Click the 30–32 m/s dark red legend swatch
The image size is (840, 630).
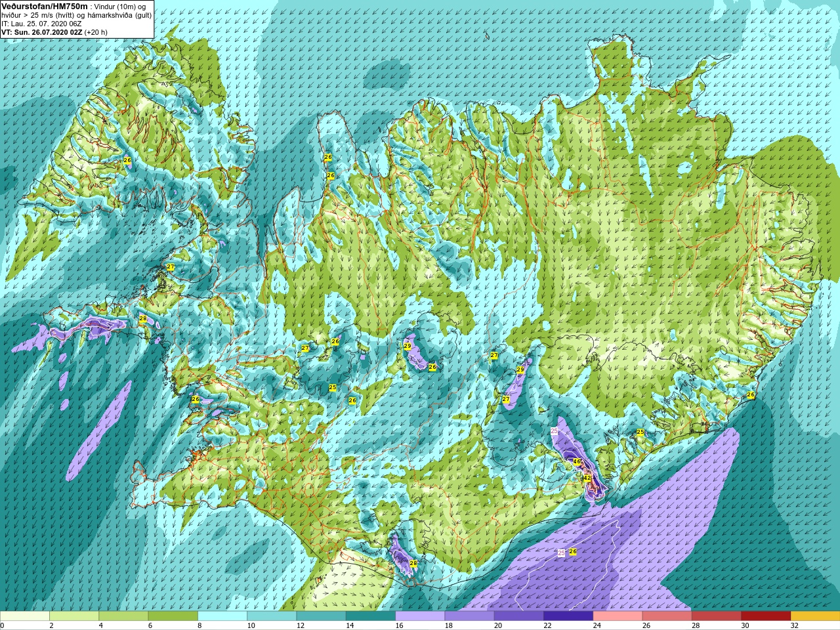pos(766,616)
